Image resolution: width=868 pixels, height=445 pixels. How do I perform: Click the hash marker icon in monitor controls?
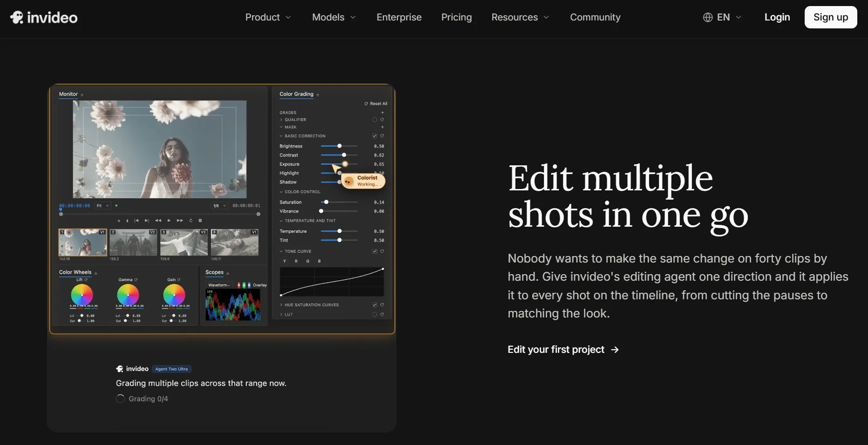click(119, 221)
